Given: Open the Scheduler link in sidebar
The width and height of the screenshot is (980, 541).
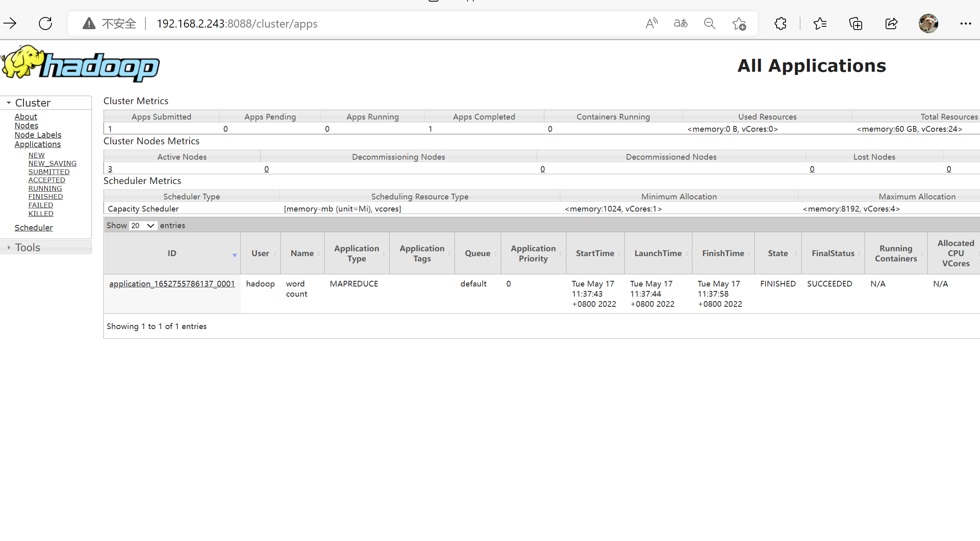Looking at the screenshot, I should coord(34,228).
